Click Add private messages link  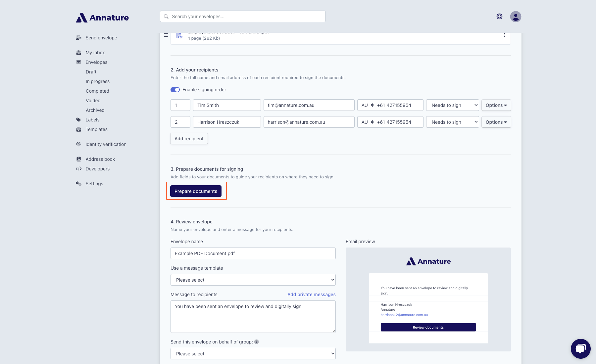[312, 295]
